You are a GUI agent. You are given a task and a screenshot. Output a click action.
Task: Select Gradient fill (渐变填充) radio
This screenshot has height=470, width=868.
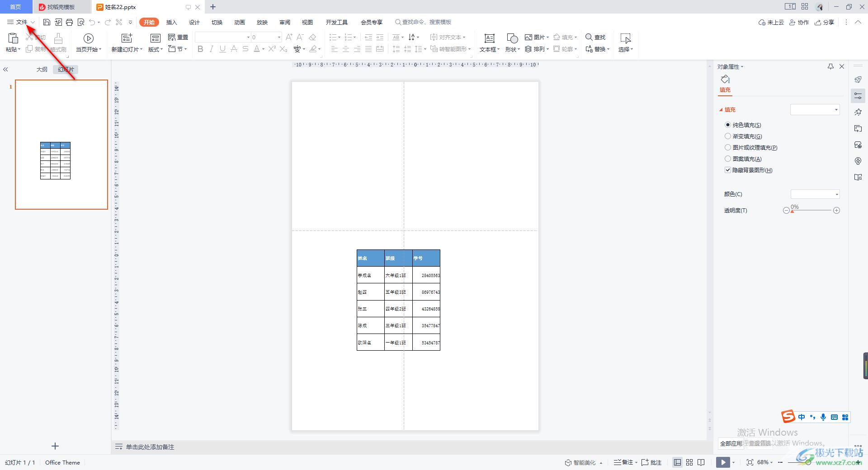[727, 136]
